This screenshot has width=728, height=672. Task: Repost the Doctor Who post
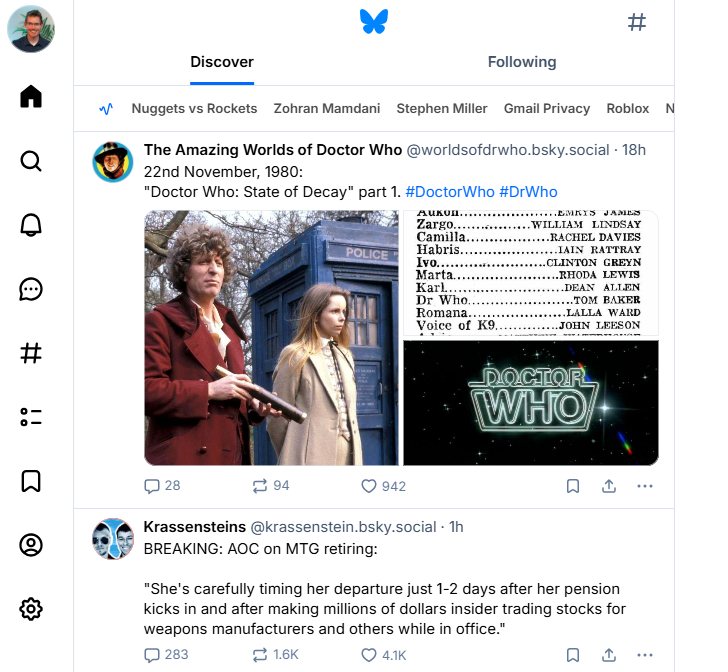260,486
